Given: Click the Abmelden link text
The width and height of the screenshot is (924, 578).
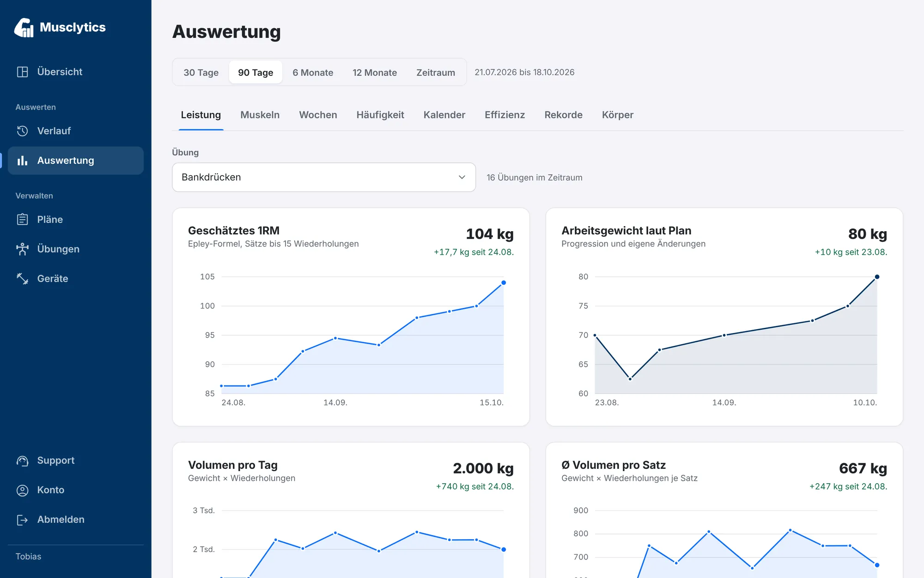Looking at the screenshot, I should point(61,520).
